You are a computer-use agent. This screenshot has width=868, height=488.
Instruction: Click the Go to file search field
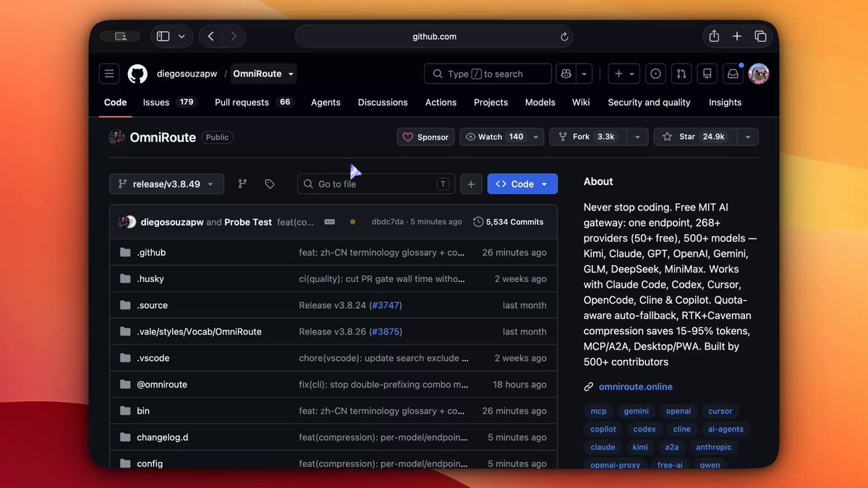(x=376, y=184)
